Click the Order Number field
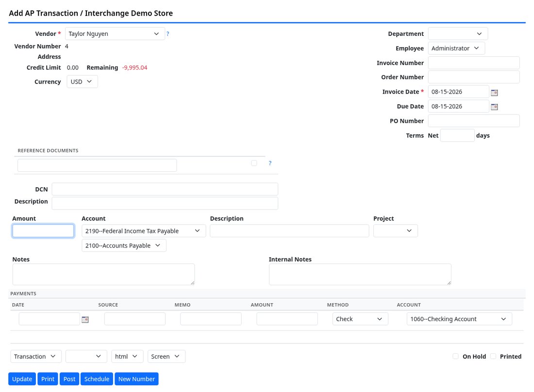Image resolution: width=534 pixels, height=392 pixels. 474,77
